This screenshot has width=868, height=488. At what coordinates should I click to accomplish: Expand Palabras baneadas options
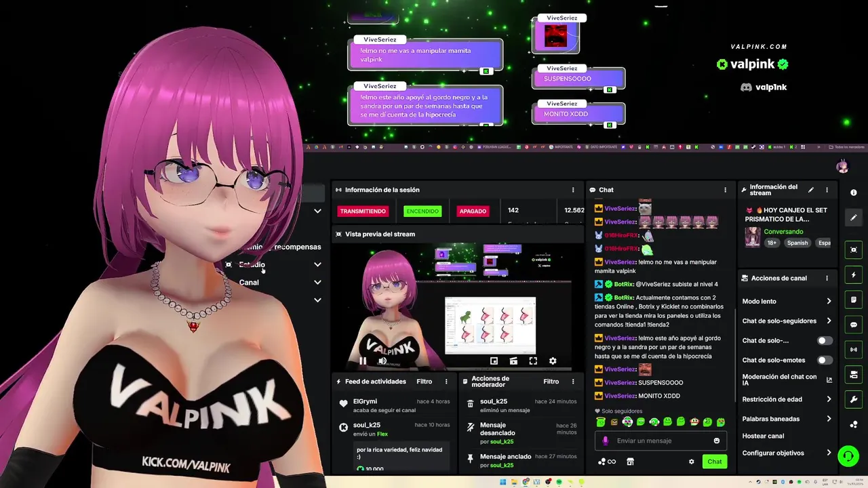[x=829, y=419]
